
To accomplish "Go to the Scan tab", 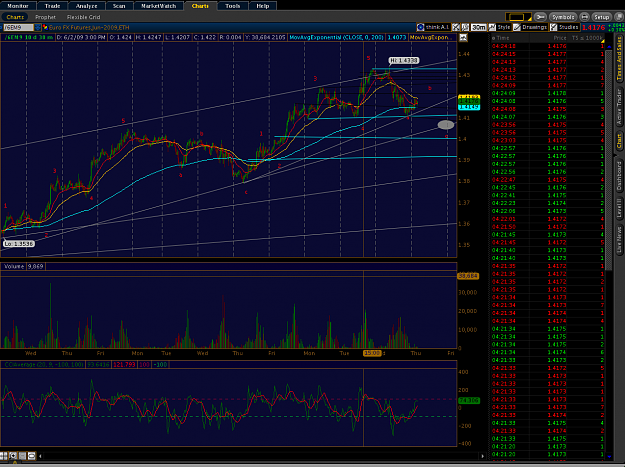I will pos(119,6).
